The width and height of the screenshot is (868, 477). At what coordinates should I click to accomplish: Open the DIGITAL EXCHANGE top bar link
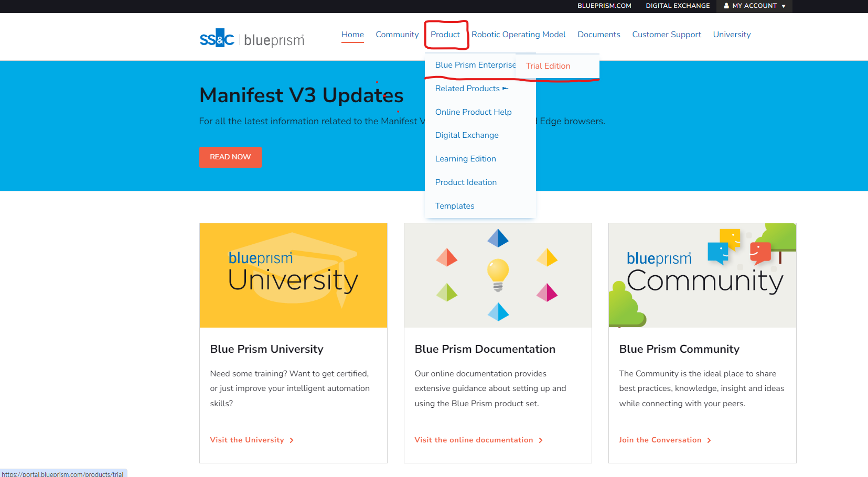click(x=678, y=6)
